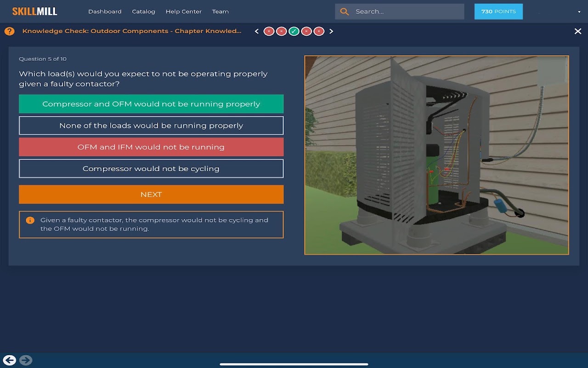Jump to first question result indicator
Viewport: 588px width, 368px height.
point(269,31)
